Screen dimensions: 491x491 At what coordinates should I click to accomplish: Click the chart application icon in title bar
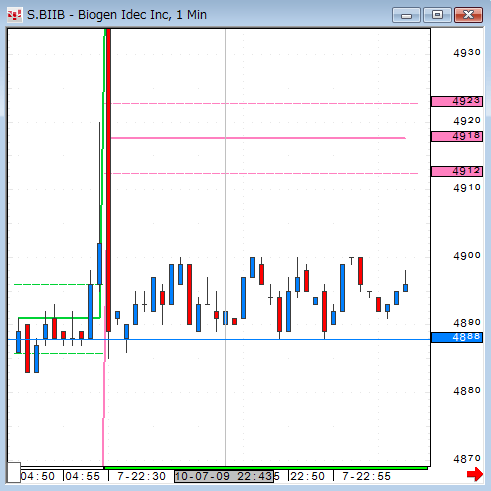(14, 15)
